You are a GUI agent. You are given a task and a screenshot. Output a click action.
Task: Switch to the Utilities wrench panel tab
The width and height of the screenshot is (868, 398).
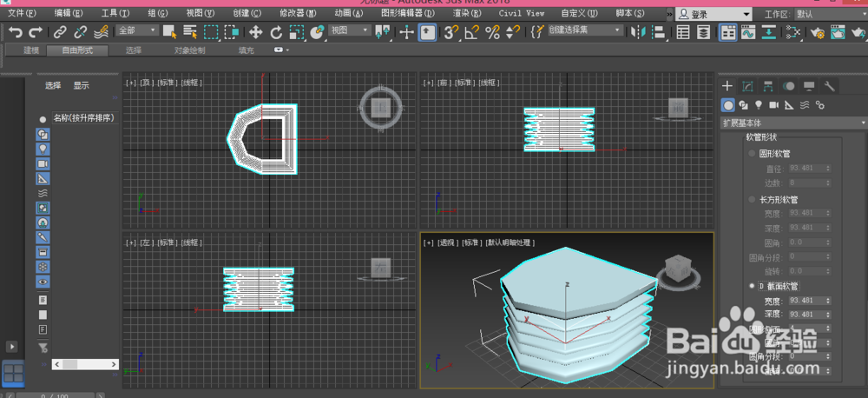[829, 86]
